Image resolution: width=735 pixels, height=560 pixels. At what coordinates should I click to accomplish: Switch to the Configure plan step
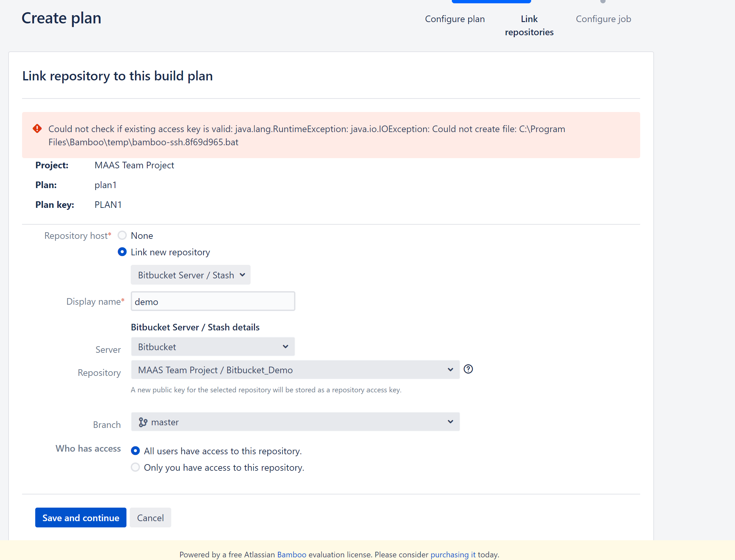[x=454, y=19]
